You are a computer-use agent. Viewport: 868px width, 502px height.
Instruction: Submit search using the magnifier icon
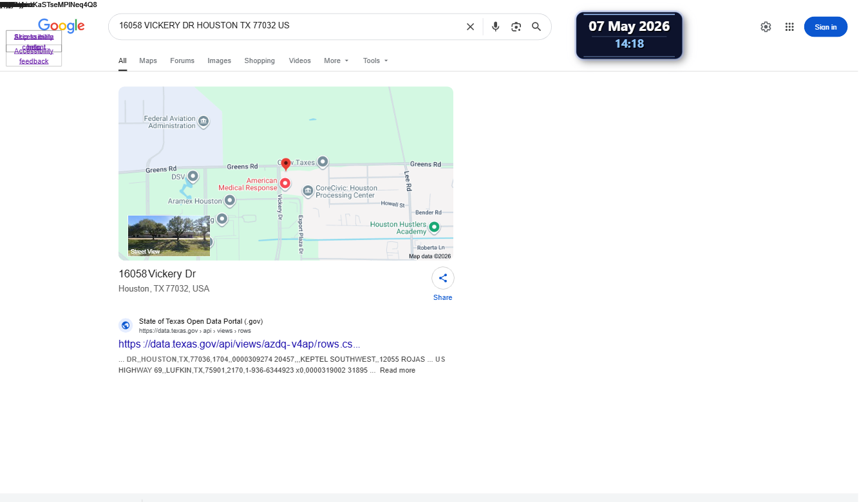536,26
